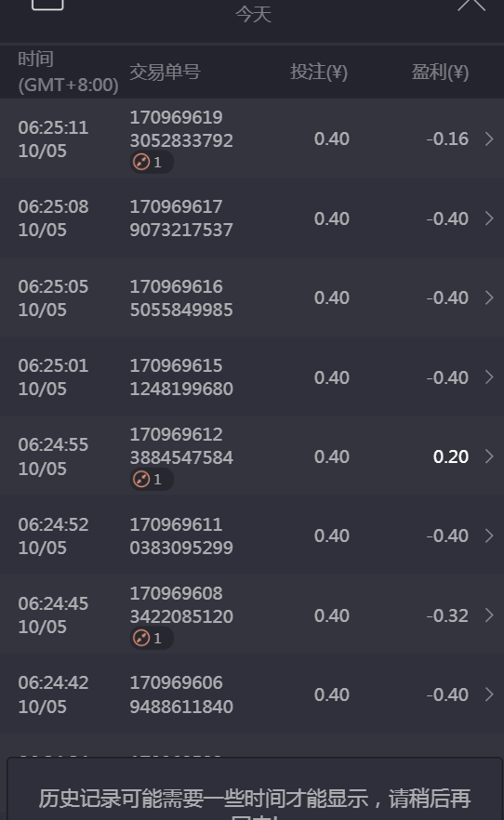
Task: Close the history panel with X icon
Action: click(x=471, y=5)
